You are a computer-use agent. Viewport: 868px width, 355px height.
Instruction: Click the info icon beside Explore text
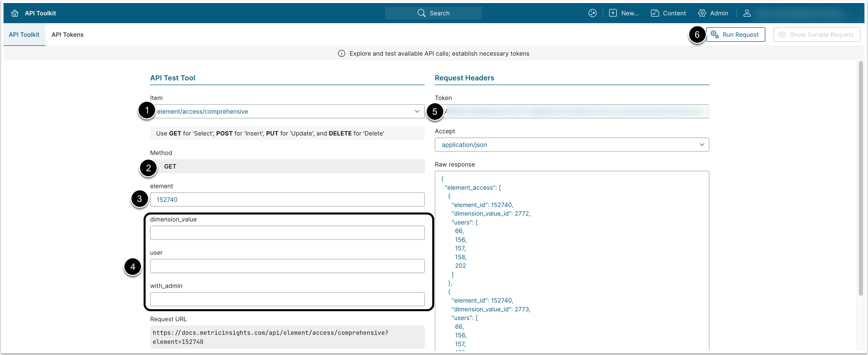tap(342, 53)
